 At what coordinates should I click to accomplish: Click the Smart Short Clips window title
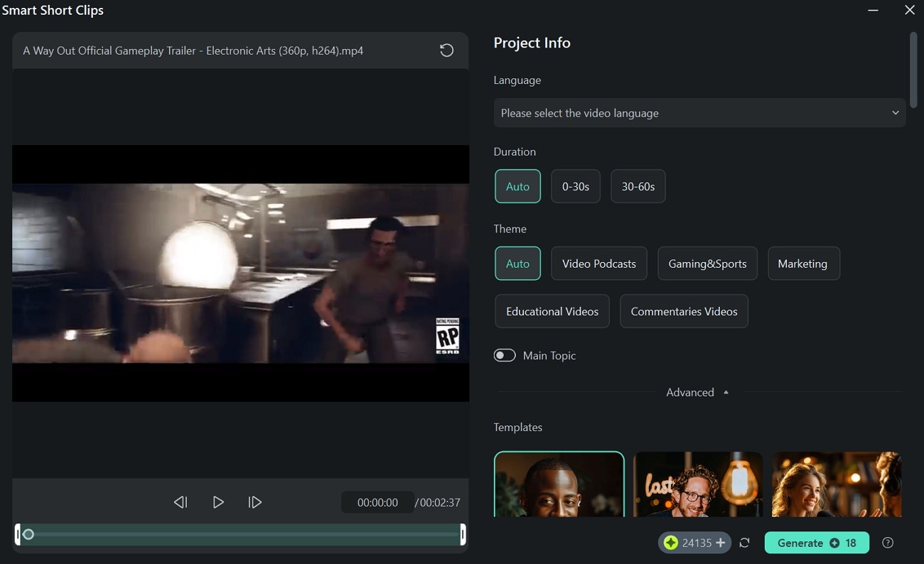point(53,10)
